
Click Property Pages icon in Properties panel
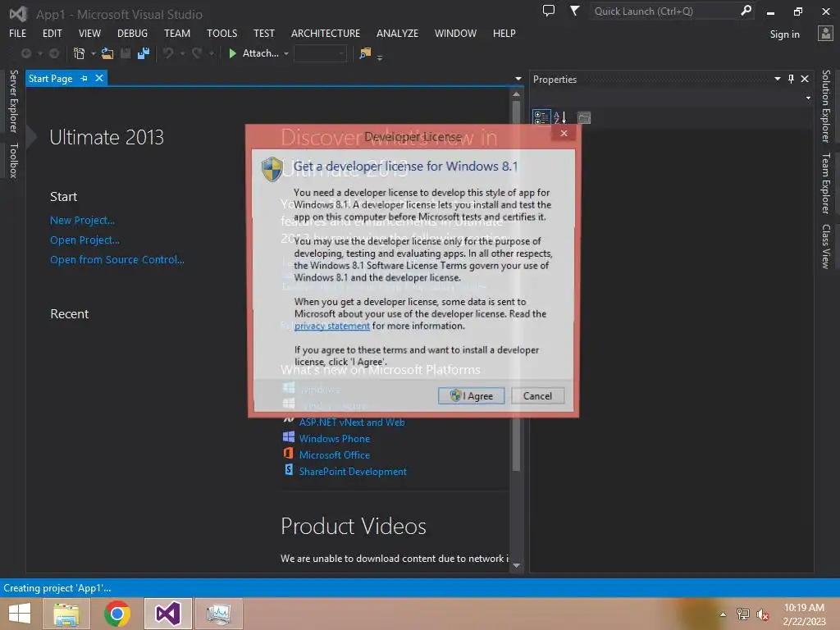(584, 117)
